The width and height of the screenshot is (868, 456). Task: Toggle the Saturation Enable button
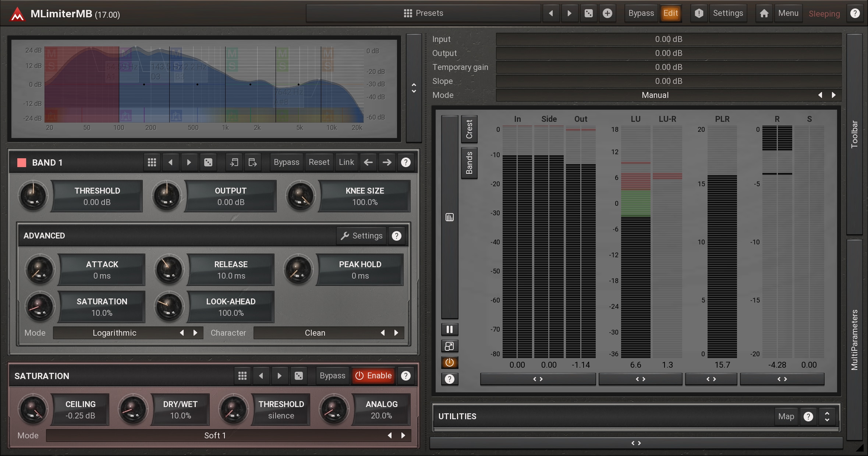pos(373,376)
